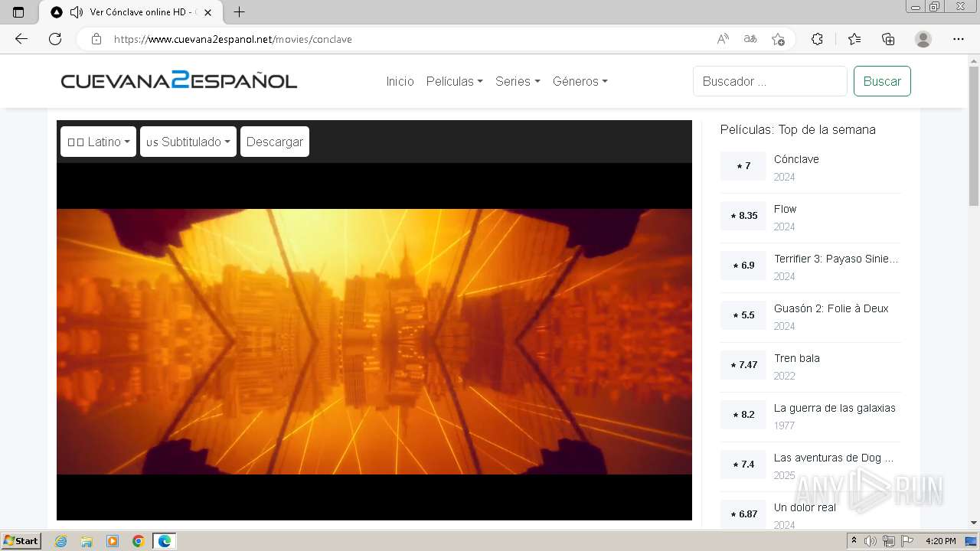Image resolution: width=980 pixels, height=551 pixels.
Task: Click the Cuevana2Español logo
Action: tap(179, 80)
